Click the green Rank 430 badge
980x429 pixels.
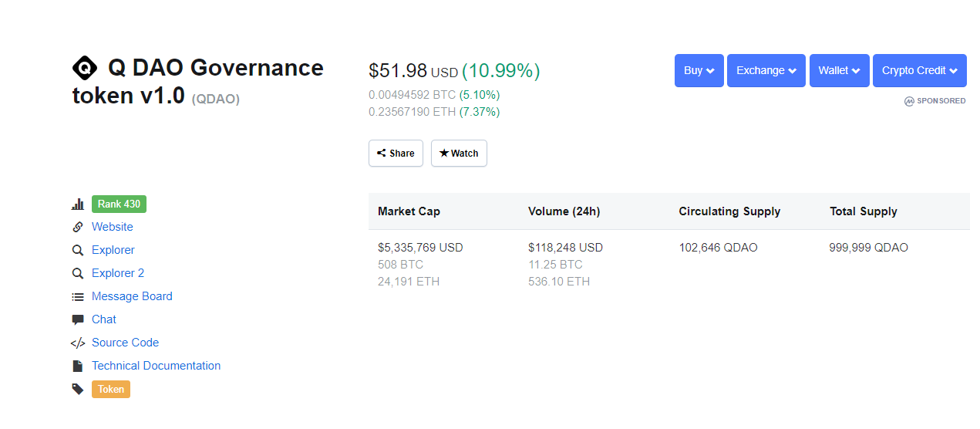point(119,204)
